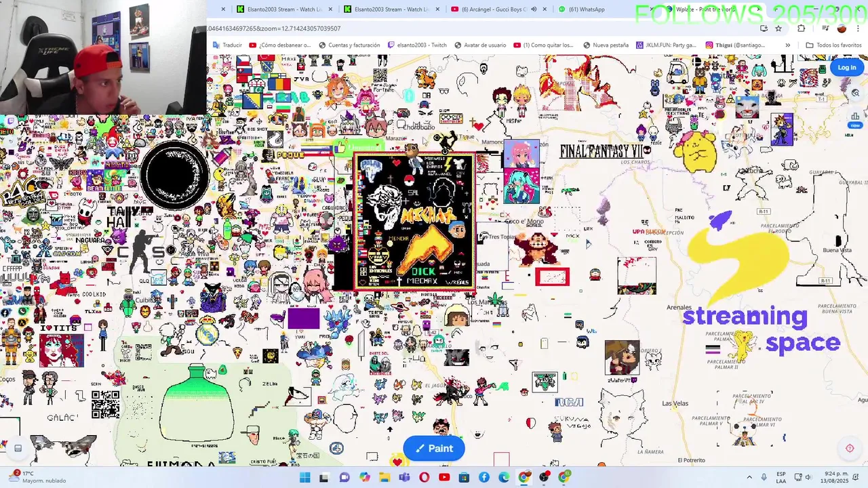
Task: Open Avatar de usuario bookmark
Action: click(x=480, y=45)
